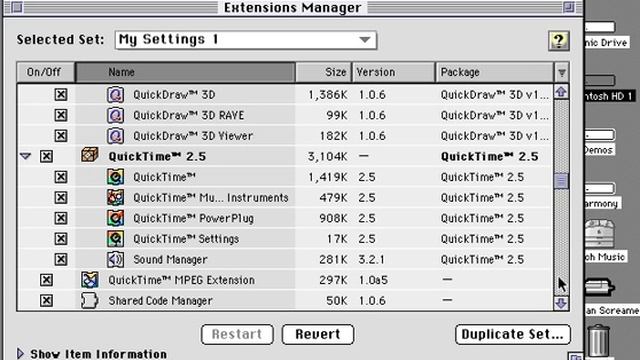
Task: Click Duplicate Set button
Action: coord(513,334)
